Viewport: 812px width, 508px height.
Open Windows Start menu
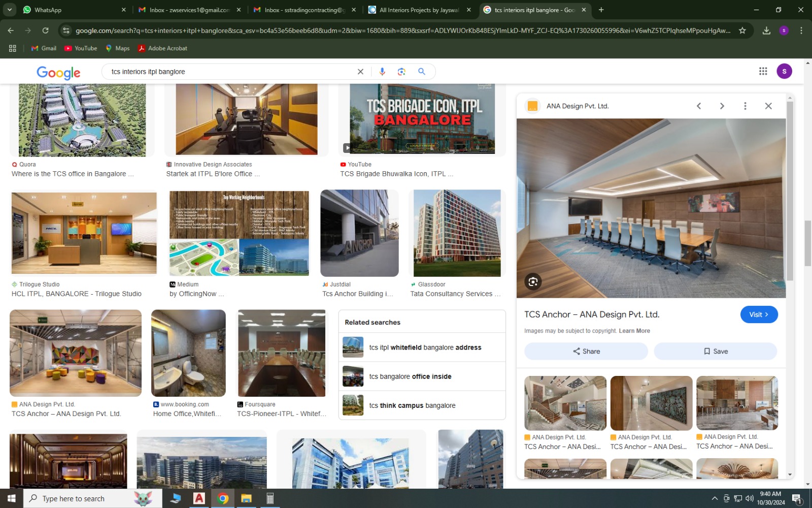[12, 498]
